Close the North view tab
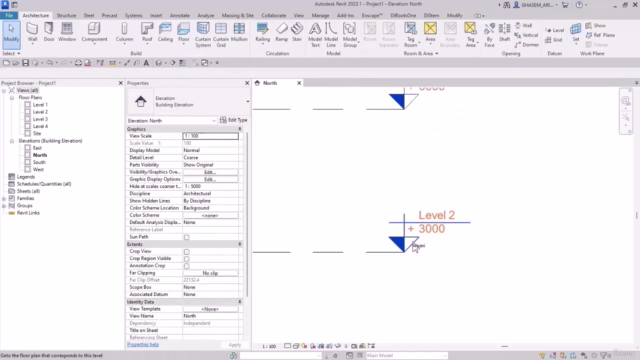 tap(299, 83)
